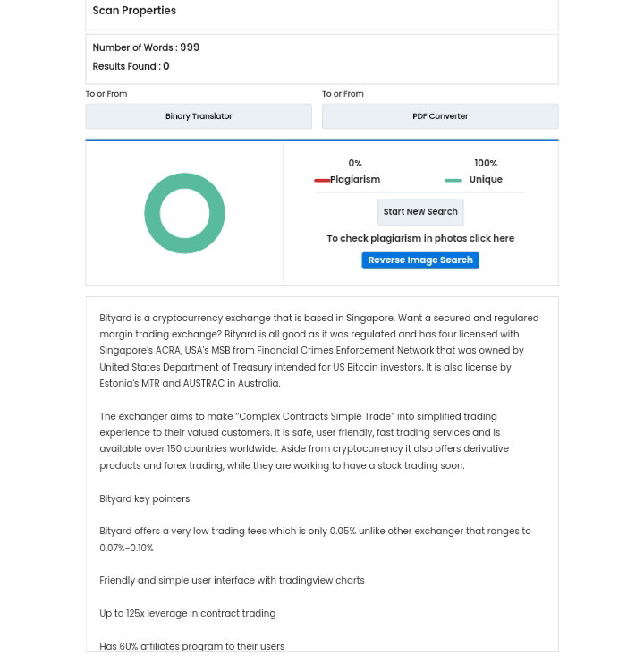Click the Start New Search button
Screen dimensions: 644x656
click(420, 212)
